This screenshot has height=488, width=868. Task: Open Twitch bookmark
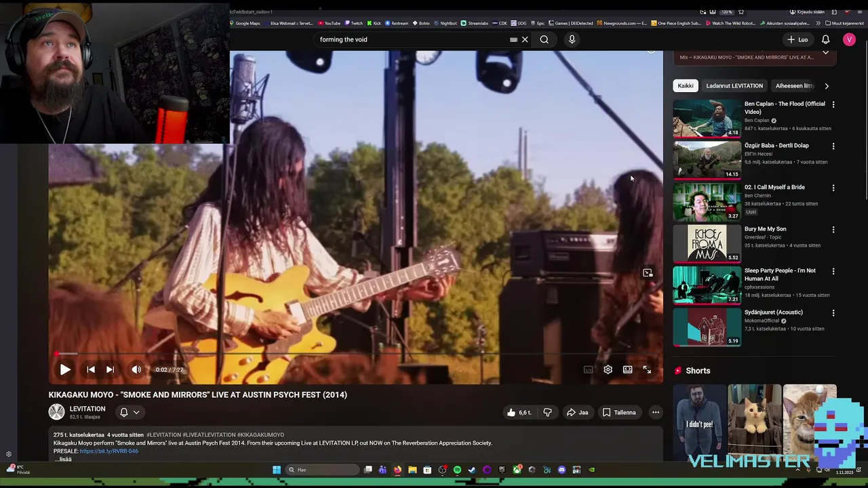tap(354, 23)
